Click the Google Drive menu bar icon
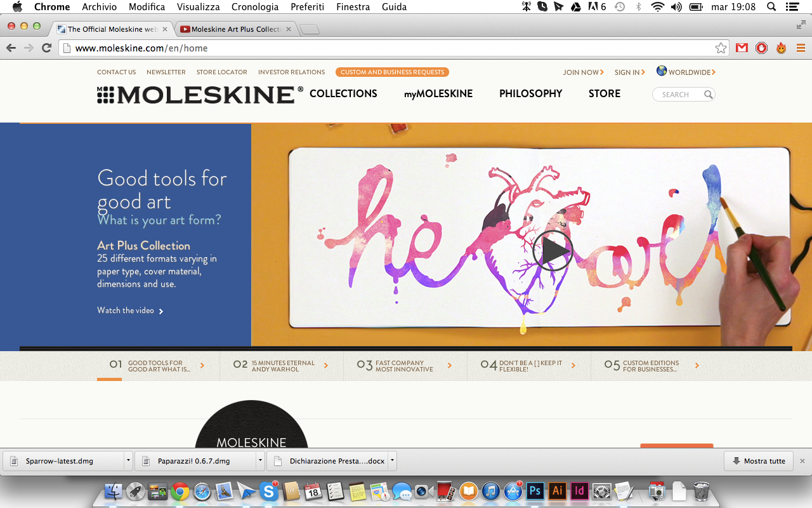 [x=576, y=7]
